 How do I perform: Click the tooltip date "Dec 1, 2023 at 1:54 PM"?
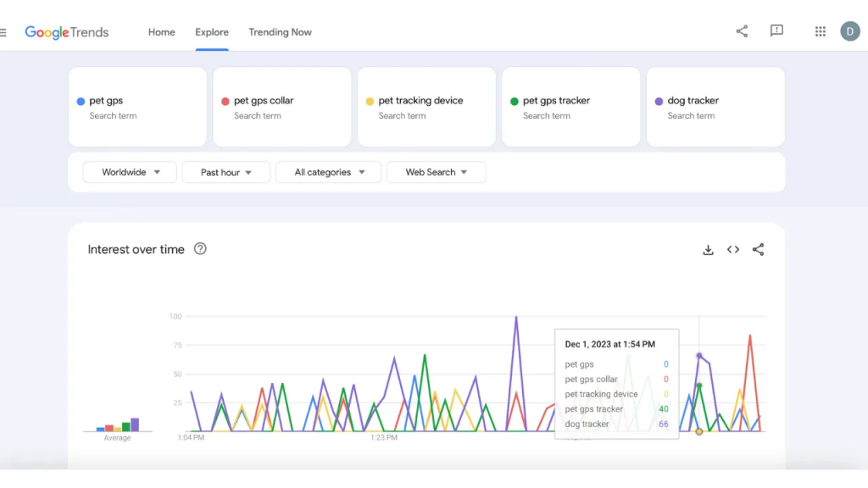[x=610, y=344]
